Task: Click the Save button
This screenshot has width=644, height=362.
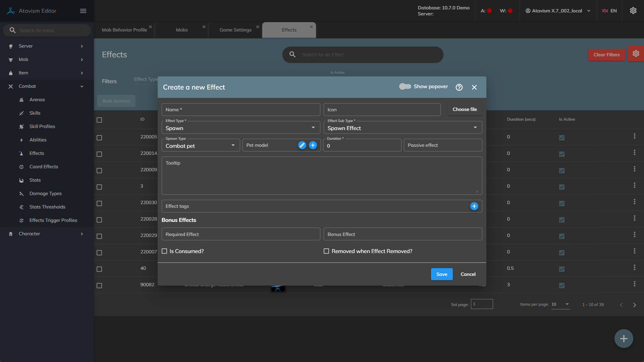Action: 441,274
